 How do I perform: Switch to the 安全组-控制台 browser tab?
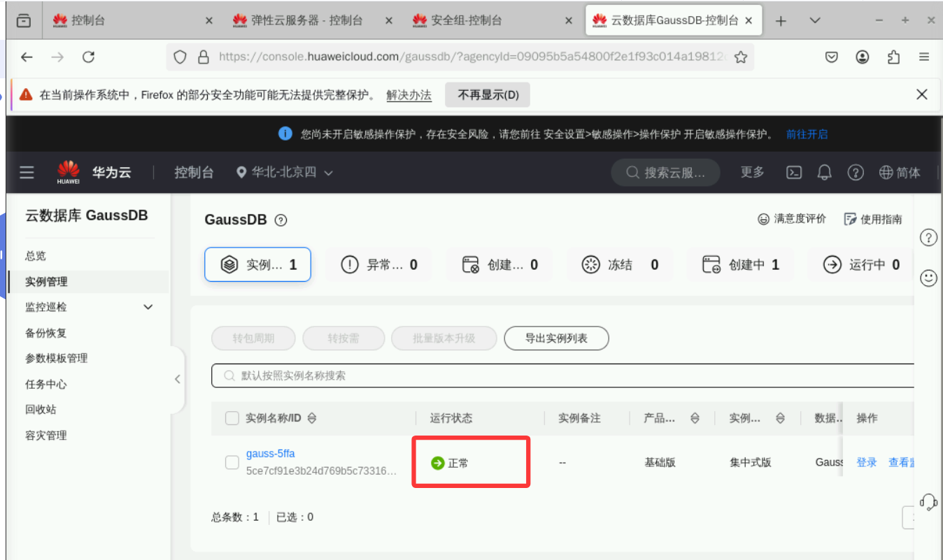pos(493,21)
